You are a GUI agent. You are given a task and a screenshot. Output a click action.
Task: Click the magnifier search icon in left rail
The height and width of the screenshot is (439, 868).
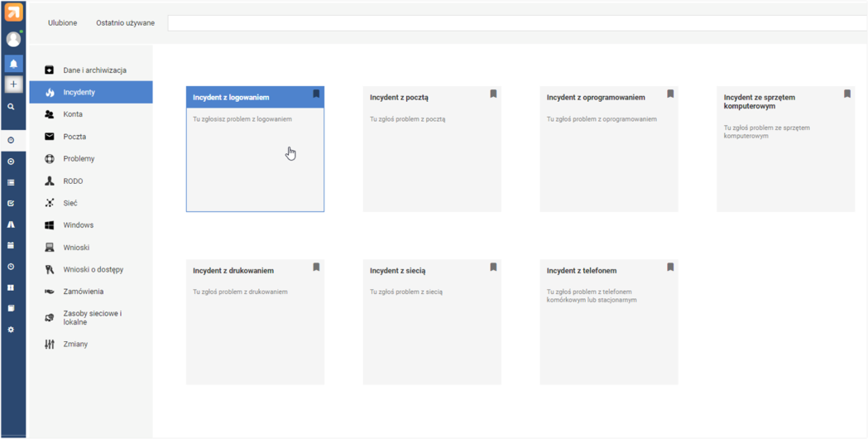(11, 106)
